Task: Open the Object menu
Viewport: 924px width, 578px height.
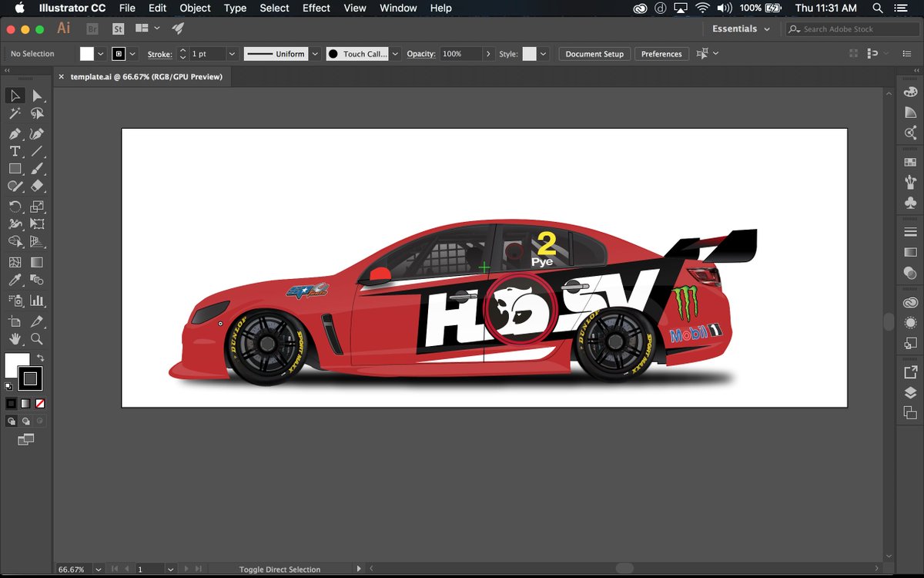Action: (195, 8)
